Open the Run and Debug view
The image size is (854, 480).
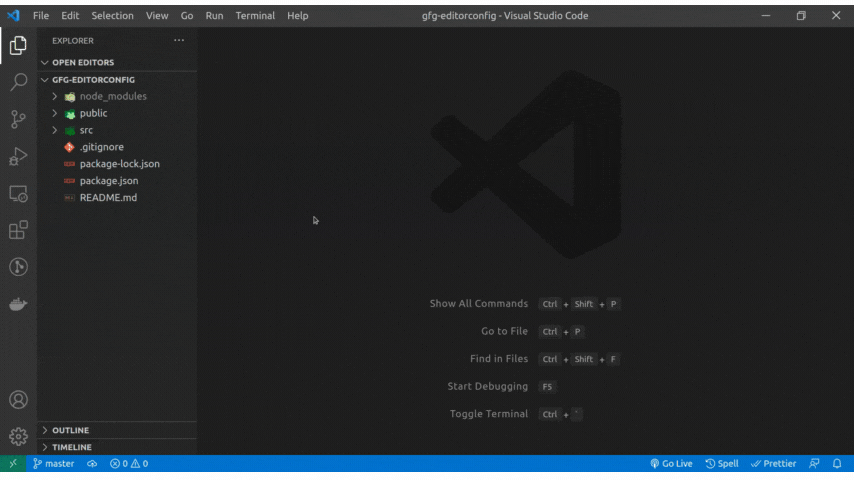(18, 156)
